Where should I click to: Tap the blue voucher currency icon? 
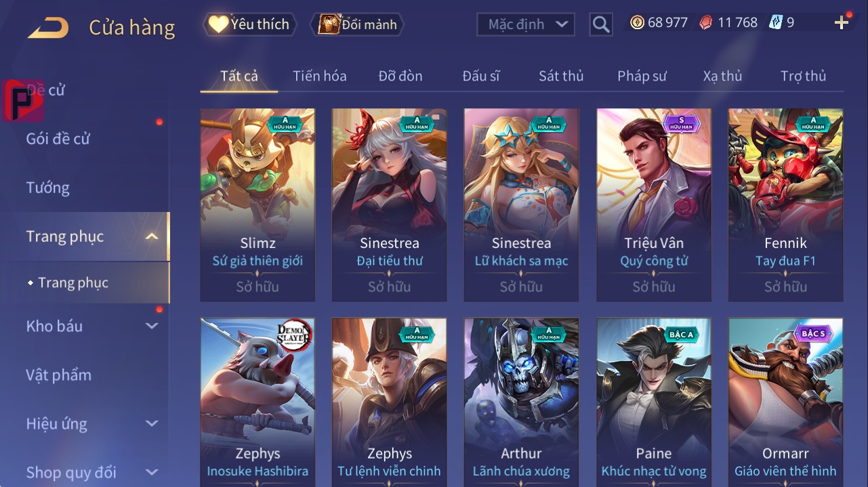point(775,23)
